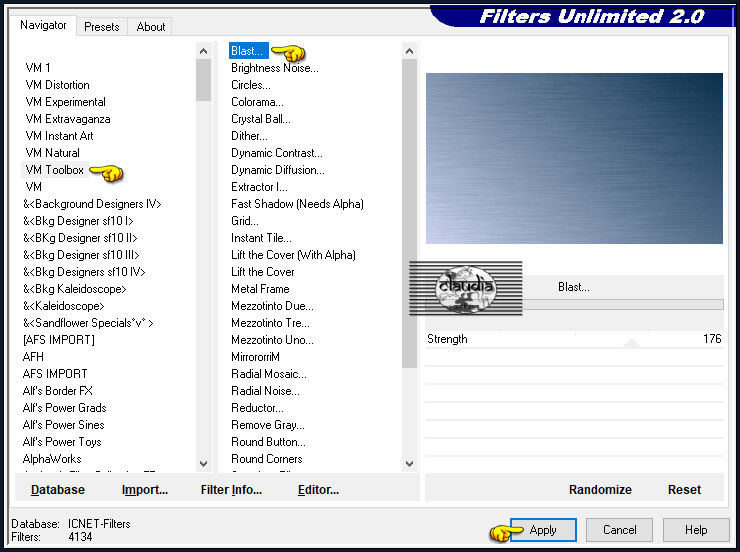Switch to the Presets tab
The width and height of the screenshot is (740, 552).
[x=101, y=27]
